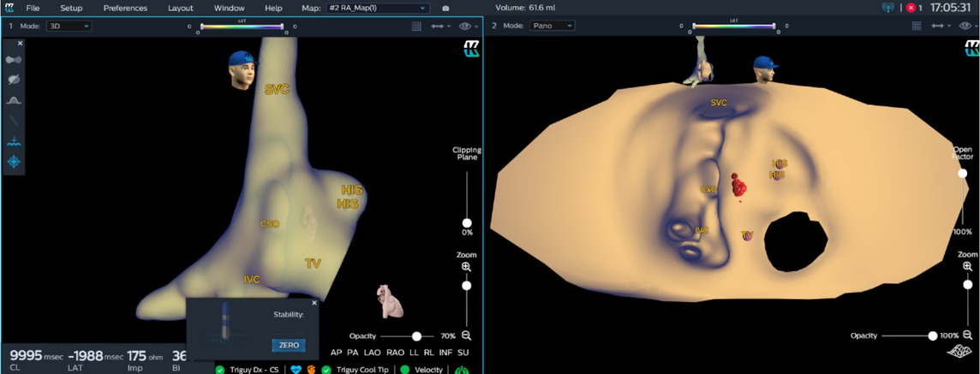Click the view 1 Zoom slider handle
Screen dimensions: 980x374
(x=466, y=285)
